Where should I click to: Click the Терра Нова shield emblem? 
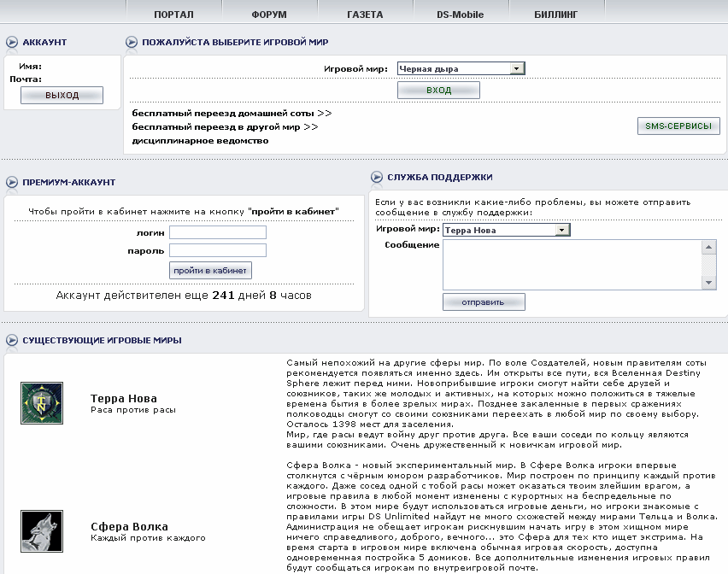click(42, 403)
